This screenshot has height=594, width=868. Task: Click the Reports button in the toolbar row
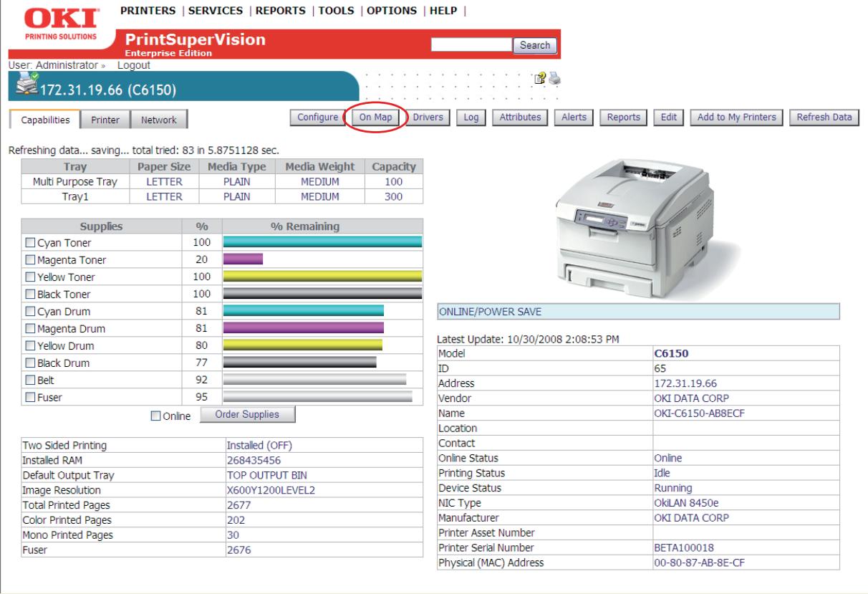click(624, 118)
